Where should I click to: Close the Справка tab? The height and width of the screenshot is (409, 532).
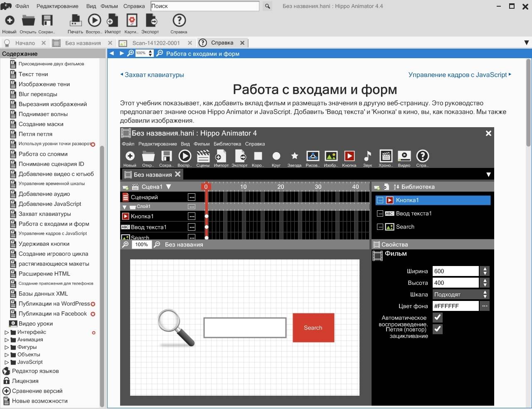coord(242,43)
